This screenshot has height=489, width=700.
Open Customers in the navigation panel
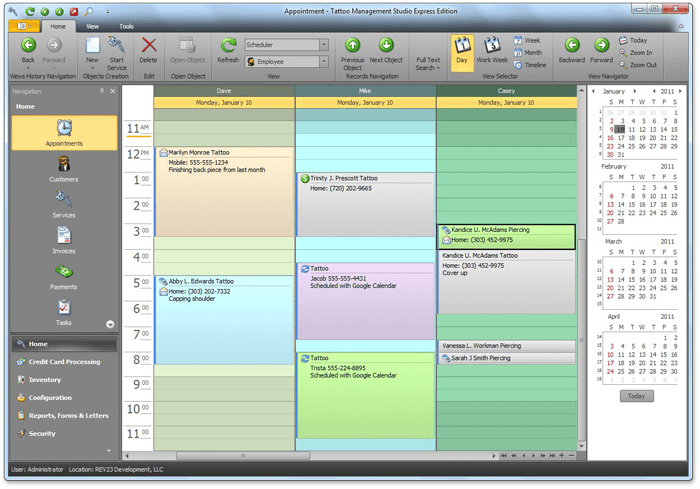click(64, 169)
